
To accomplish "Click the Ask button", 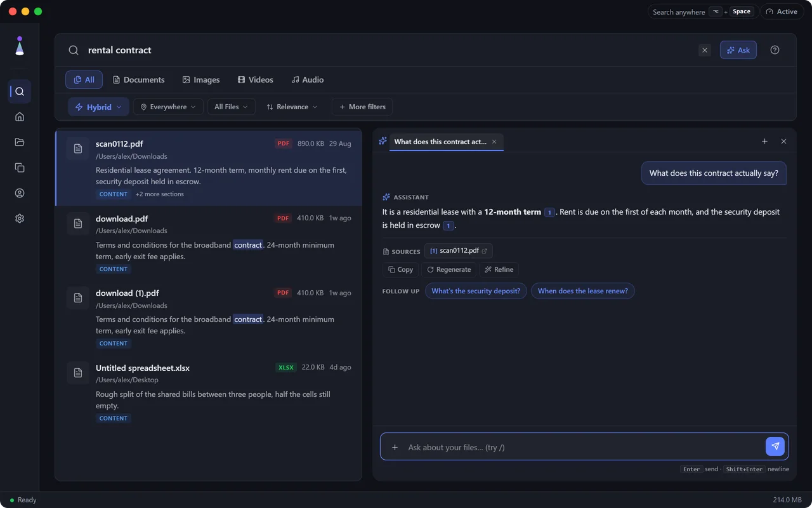I will [x=738, y=50].
